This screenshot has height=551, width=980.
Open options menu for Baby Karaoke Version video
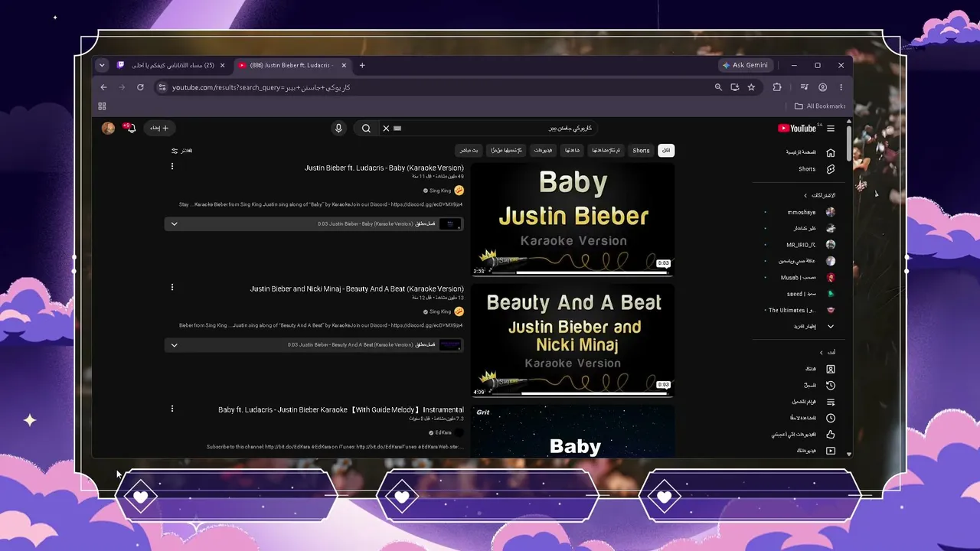pos(172,166)
